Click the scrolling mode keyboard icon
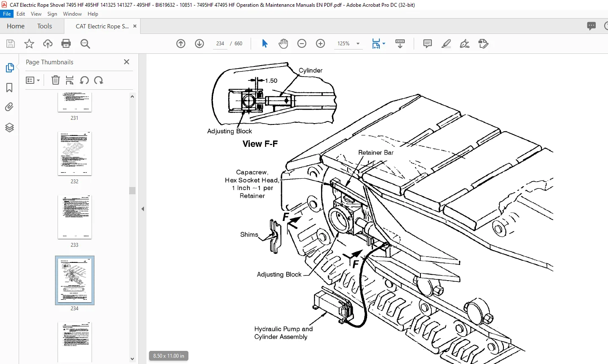 400,44
